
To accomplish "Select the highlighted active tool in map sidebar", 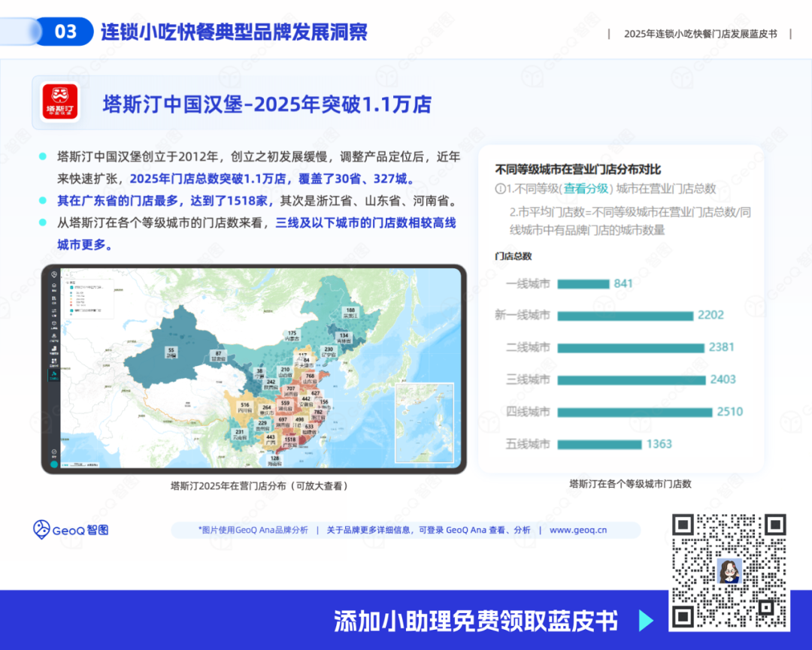I will pos(54,376).
